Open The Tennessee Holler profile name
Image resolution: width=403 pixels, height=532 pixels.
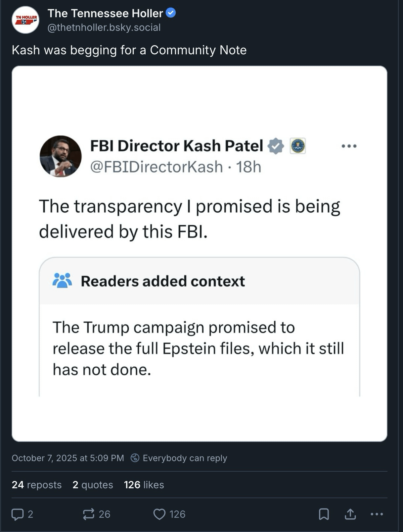tap(105, 13)
